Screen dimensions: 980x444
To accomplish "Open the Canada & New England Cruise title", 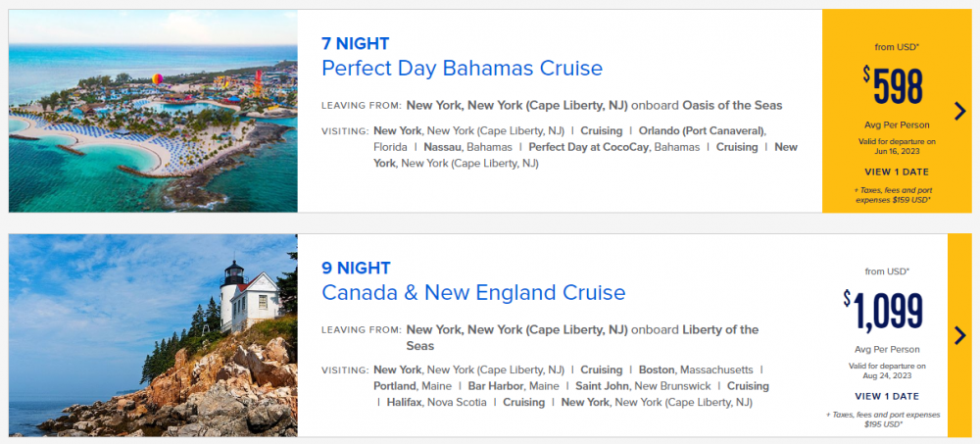I will click(473, 292).
